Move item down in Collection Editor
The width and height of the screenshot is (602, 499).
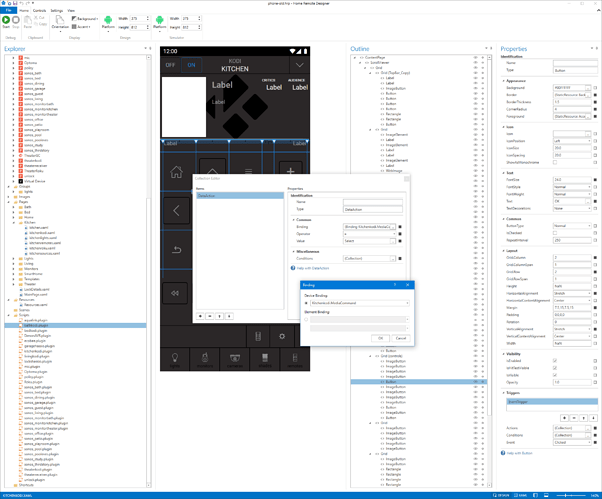click(x=229, y=316)
